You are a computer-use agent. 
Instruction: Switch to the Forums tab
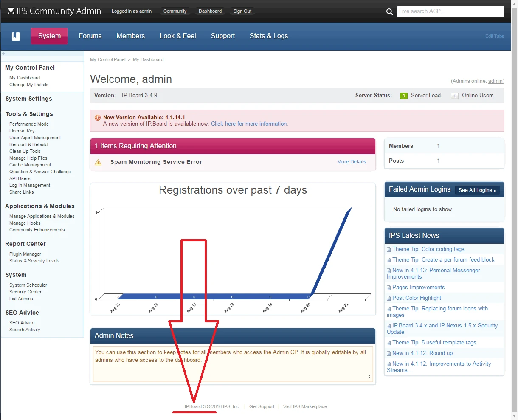[x=90, y=37]
